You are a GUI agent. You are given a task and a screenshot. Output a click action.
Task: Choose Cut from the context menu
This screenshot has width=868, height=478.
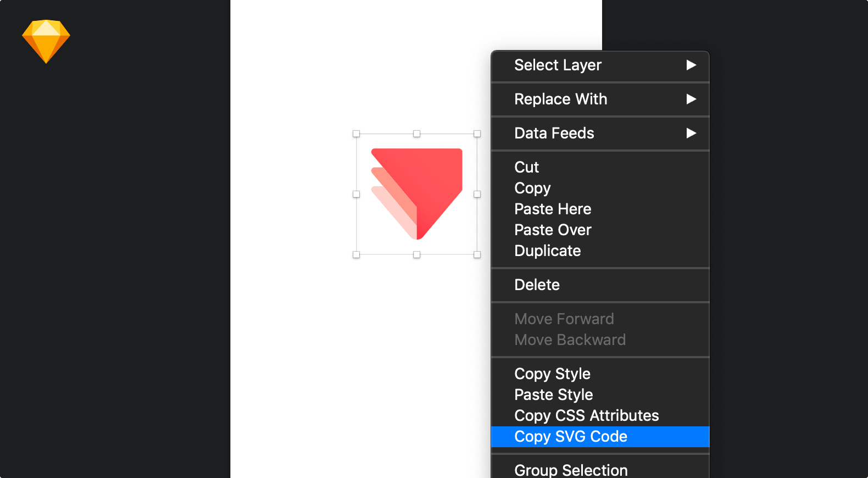(600, 167)
